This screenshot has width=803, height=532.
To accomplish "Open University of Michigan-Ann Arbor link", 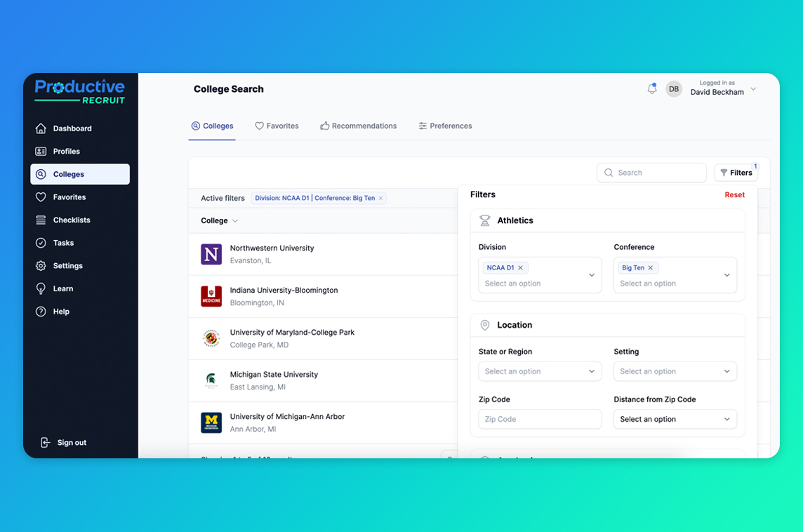I will click(287, 417).
